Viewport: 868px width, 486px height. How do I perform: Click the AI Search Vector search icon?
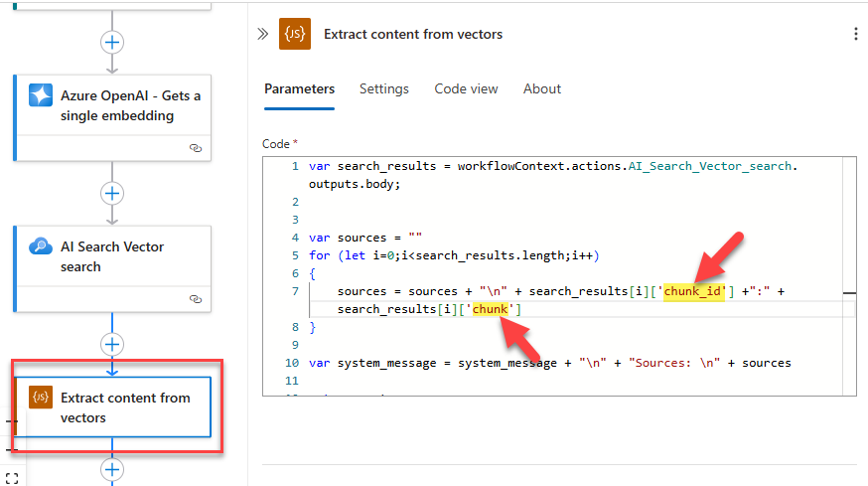[41, 246]
